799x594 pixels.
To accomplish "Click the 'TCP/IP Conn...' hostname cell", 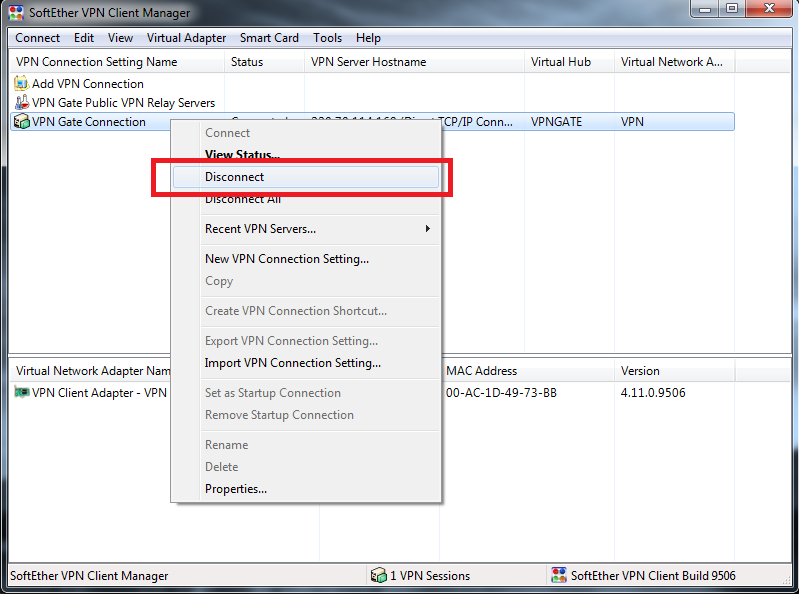I will click(477, 122).
